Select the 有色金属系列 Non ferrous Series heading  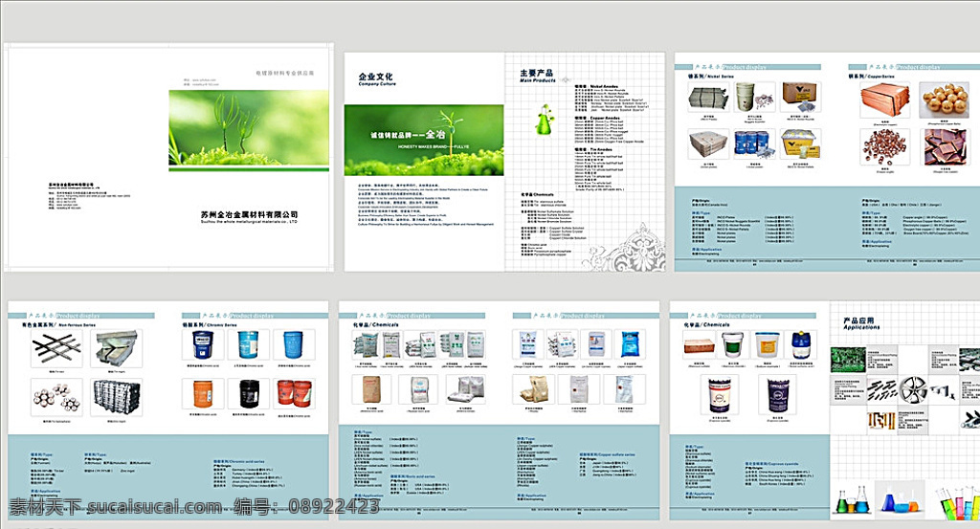pos(58,325)
